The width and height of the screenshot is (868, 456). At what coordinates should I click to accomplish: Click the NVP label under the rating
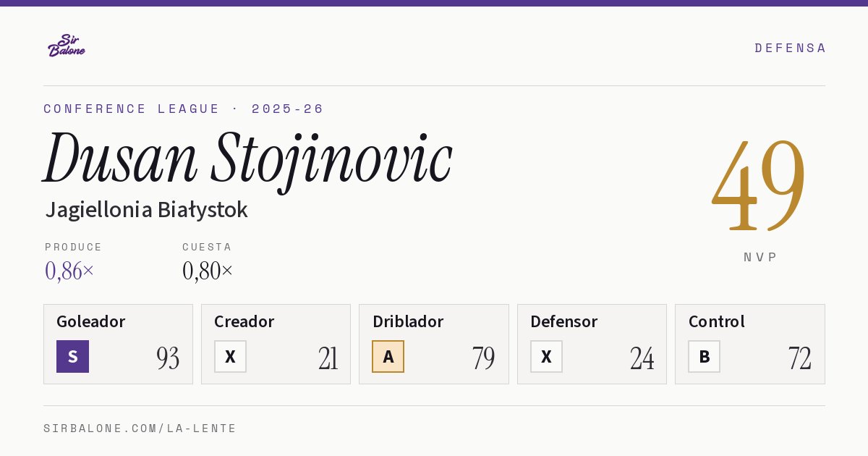tap(760, 257)
